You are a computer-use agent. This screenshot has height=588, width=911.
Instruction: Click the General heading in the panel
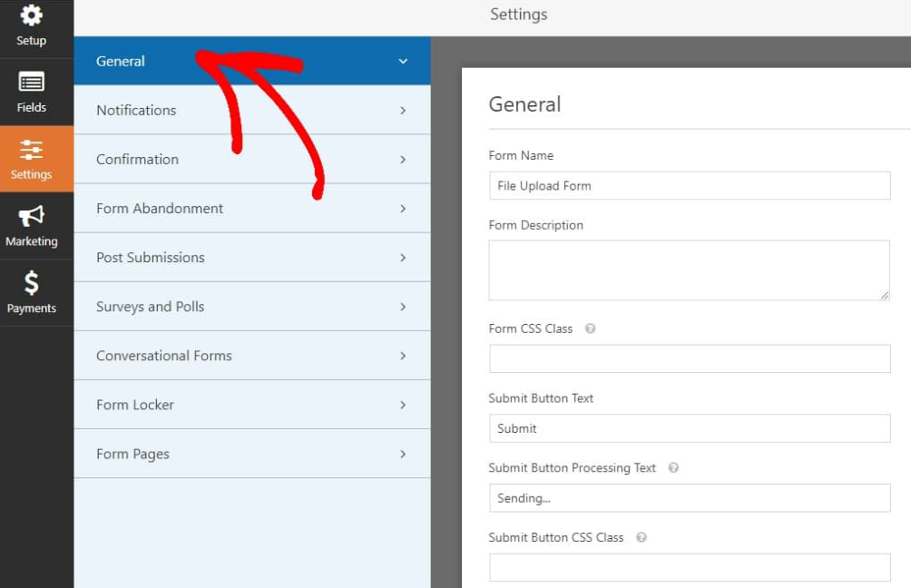tap(524, 104)
